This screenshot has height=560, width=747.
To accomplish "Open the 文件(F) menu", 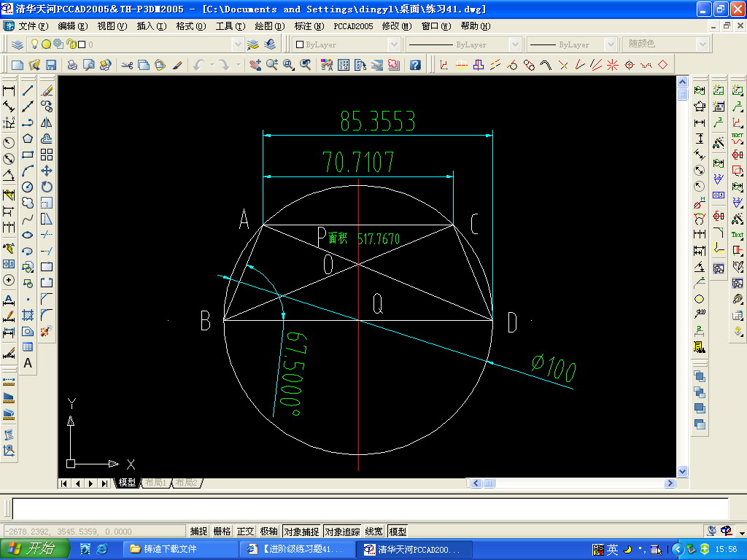I will (33, 26).
